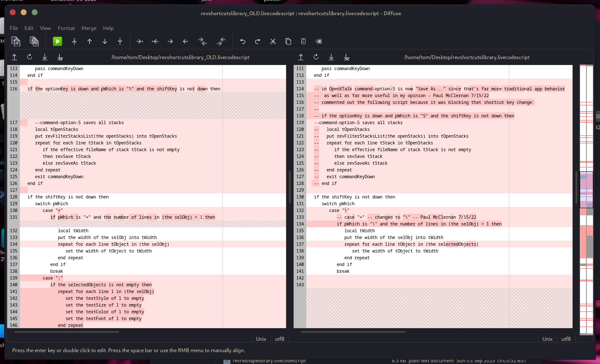This screenshot has height=364, width=600.
Task: Click the revshortcutslibrary_OLD.livecodescript path label
Action: [180, 57]
